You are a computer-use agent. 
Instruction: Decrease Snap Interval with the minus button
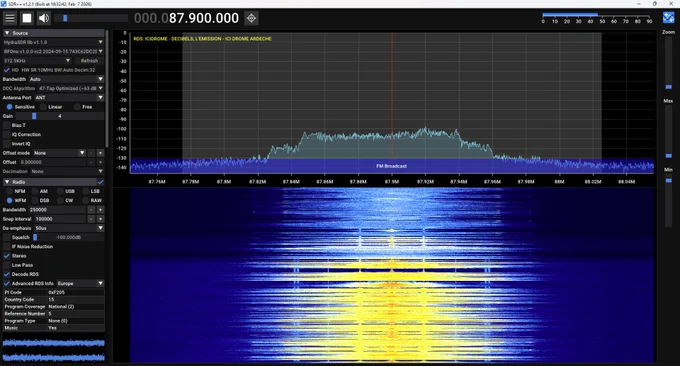click(91, 219)
